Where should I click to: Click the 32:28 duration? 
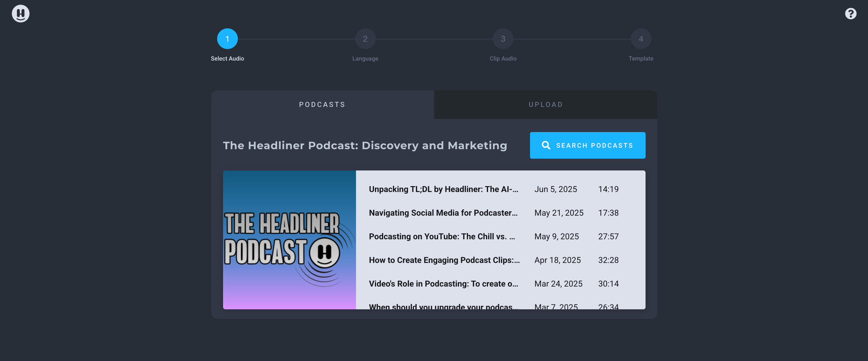pyautogui.click(x=608, y=260)
